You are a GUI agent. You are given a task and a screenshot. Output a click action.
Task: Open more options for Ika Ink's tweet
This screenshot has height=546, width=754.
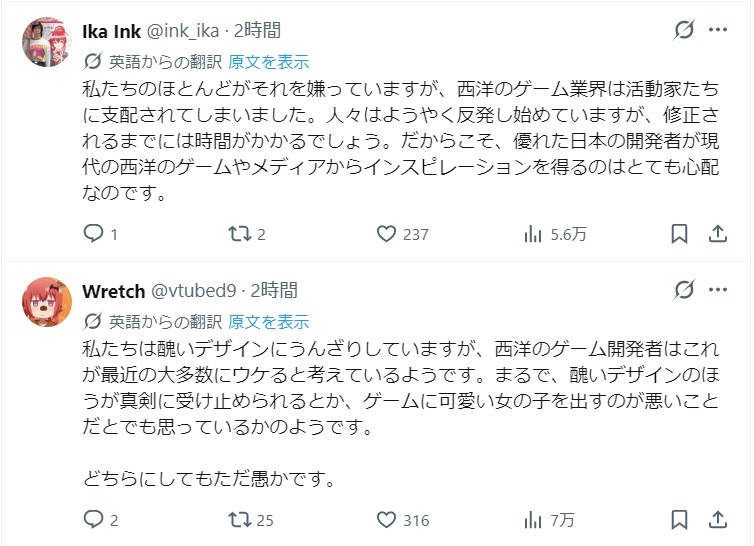pyautogui.click(x=718, y=30)
